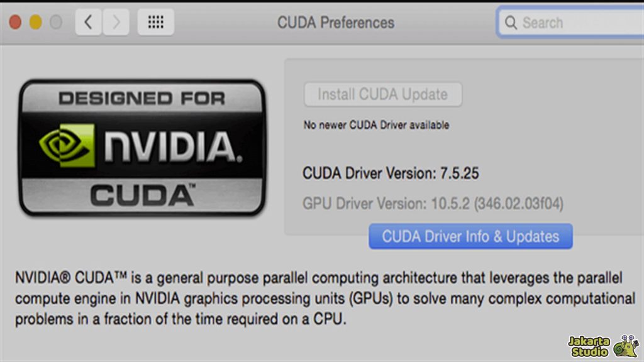Click the magnifying glass in the search field

(511, 23)
